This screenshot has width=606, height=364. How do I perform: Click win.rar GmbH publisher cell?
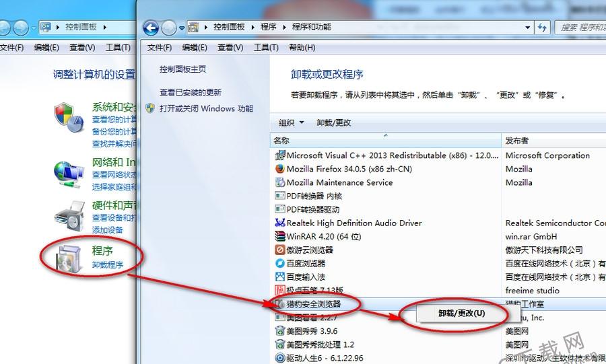[531, 236]
